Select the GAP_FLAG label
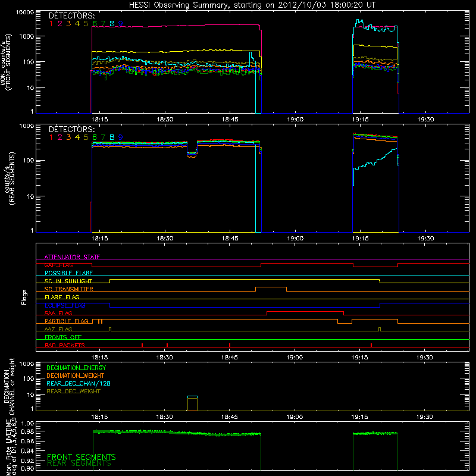 tap(58, 265)
